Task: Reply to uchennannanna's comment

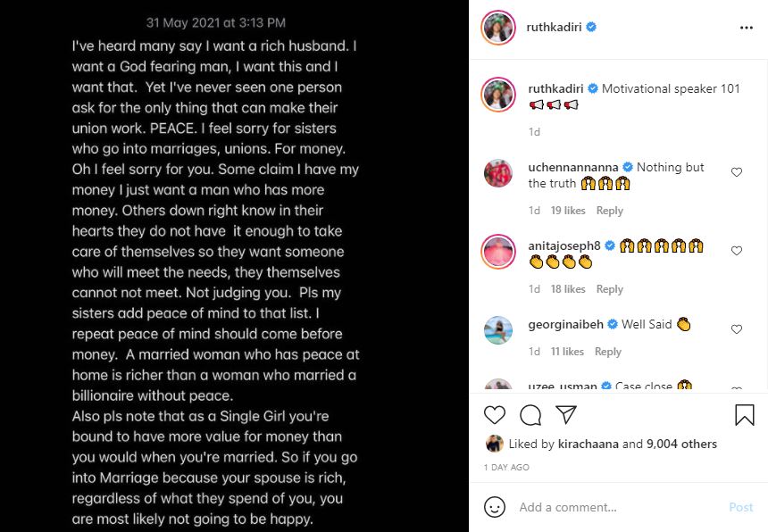Action: [610, 211]
